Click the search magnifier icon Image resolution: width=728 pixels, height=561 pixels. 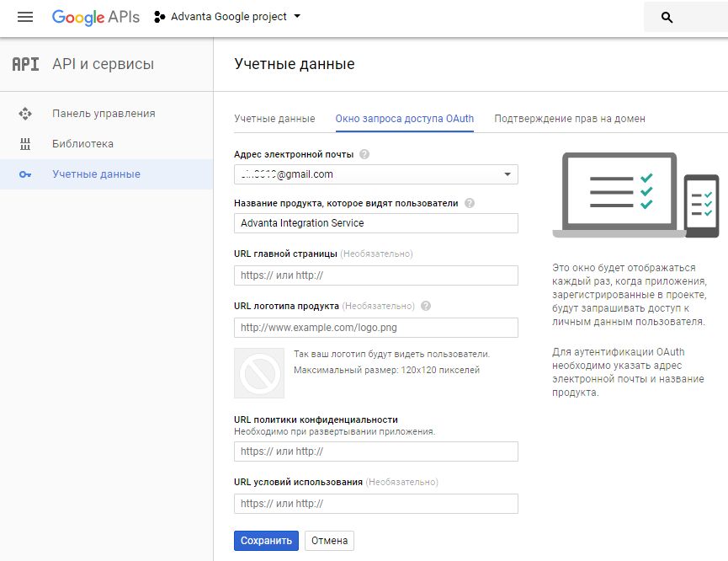tap(667, 17)
